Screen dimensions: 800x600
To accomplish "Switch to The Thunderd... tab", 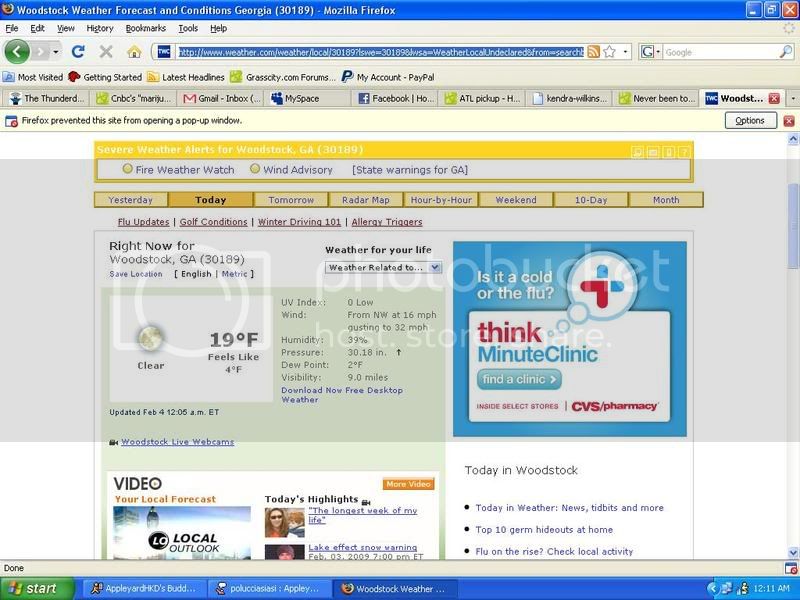I will (x=47, y=98).
